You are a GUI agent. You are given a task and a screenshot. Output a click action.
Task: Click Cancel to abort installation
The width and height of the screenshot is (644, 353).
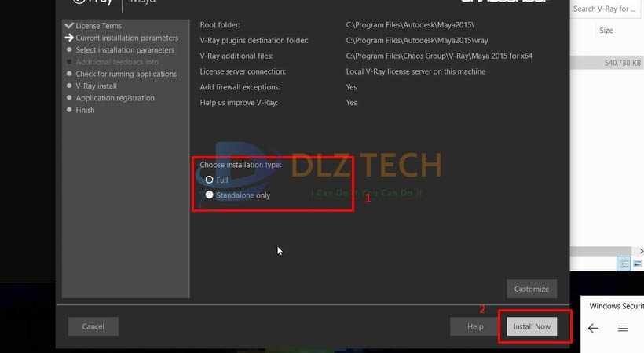93,326
